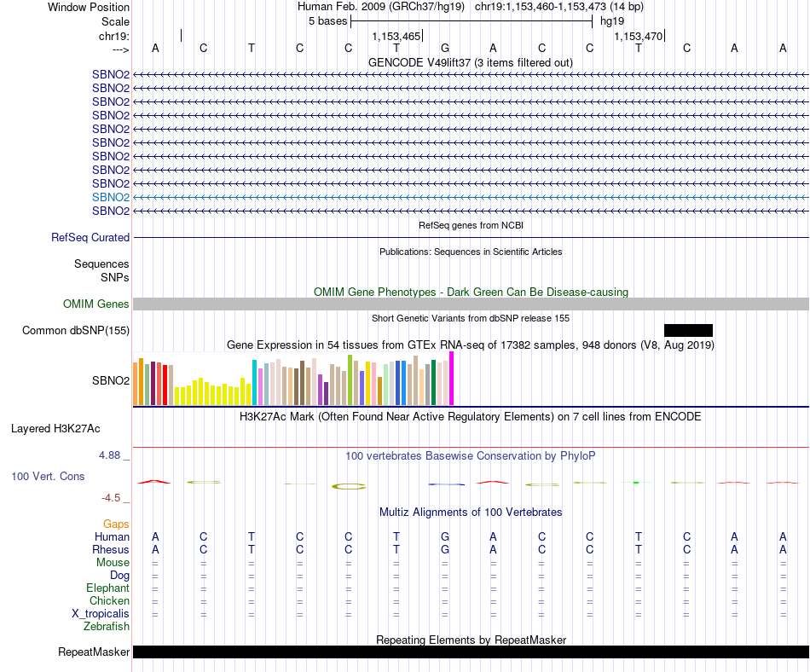Click the GTEx Gene Expression track title
This screenshot has width=810, height=672.
471,345
